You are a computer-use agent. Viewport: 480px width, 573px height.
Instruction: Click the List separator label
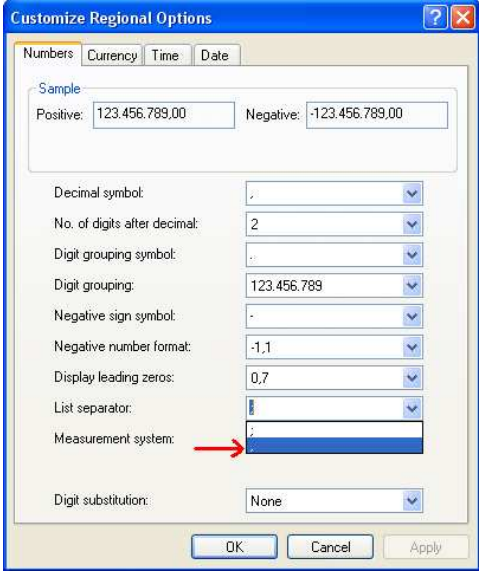93,407
